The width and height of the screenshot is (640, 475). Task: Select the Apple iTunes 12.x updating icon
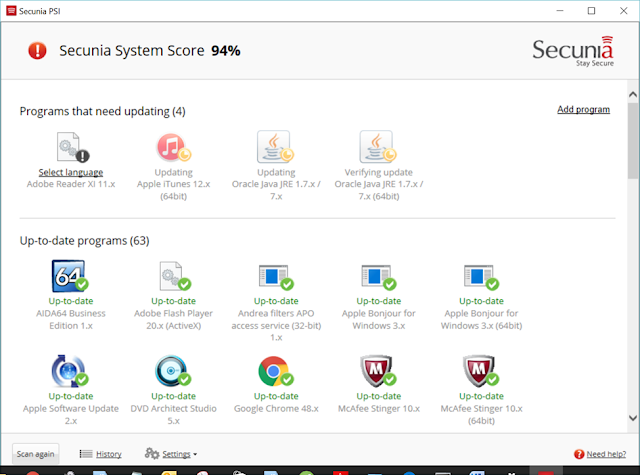174,147
